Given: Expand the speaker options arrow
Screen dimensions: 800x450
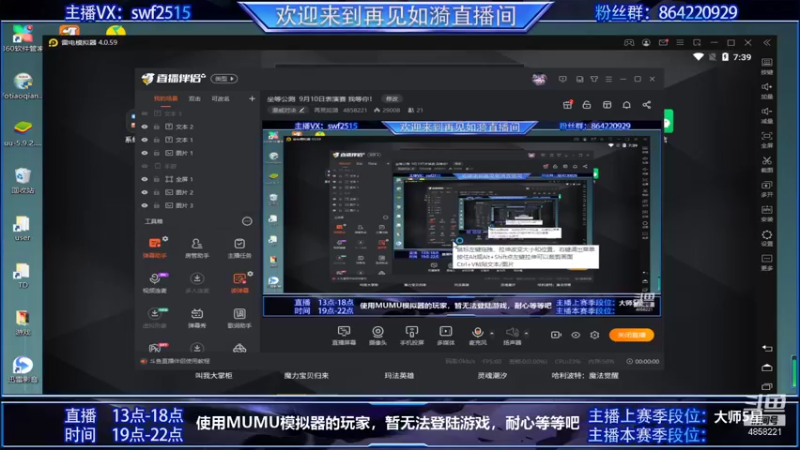Looking at the screenshot, I should (526, 334).
